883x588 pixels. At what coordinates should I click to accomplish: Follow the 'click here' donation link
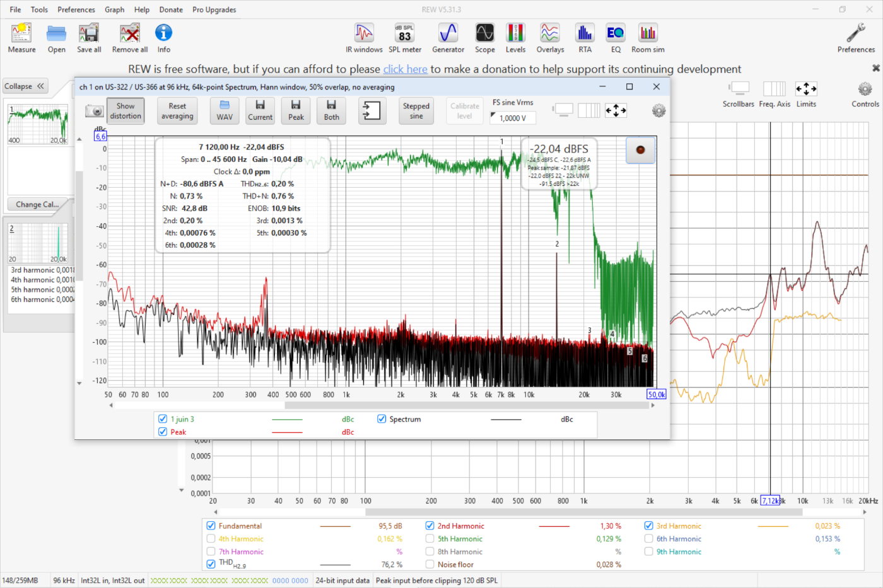click(x=406, y=69)
